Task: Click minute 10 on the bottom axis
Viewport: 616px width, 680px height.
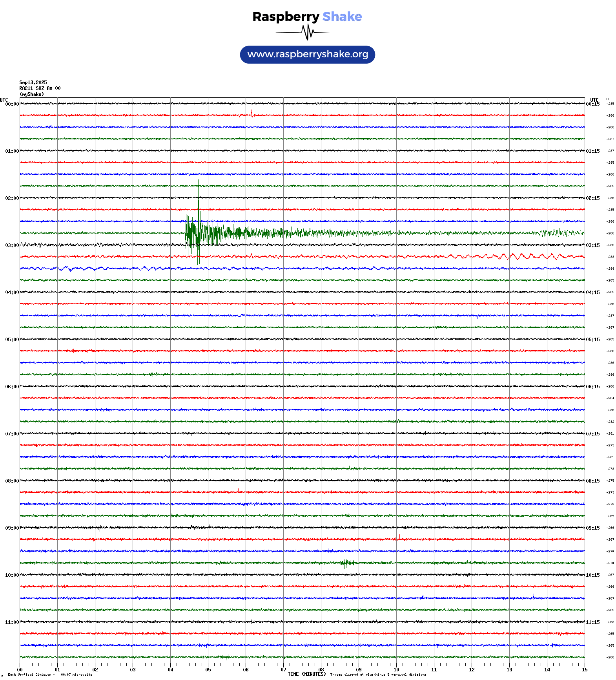Action: pos(396,670)
